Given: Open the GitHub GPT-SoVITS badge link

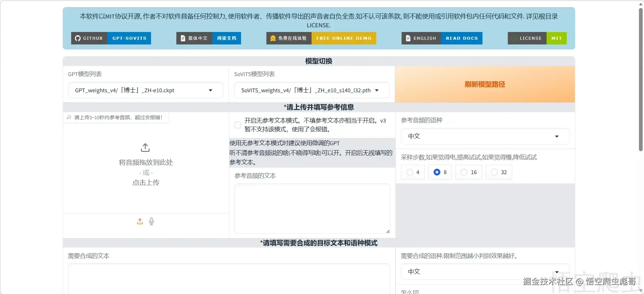Looking at the screenshot, I should [111, 38].
